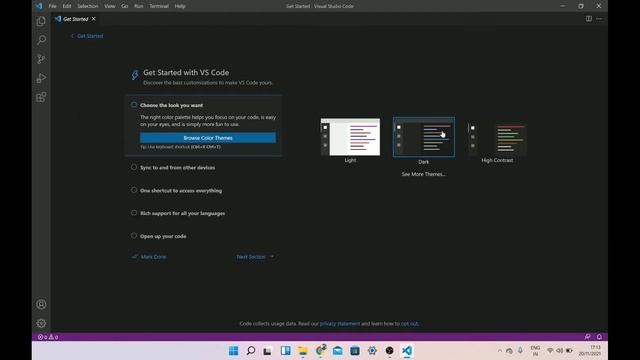Open the privacy statement link
Viewport: 640px width, 360px height.
(x=340, y=324)
